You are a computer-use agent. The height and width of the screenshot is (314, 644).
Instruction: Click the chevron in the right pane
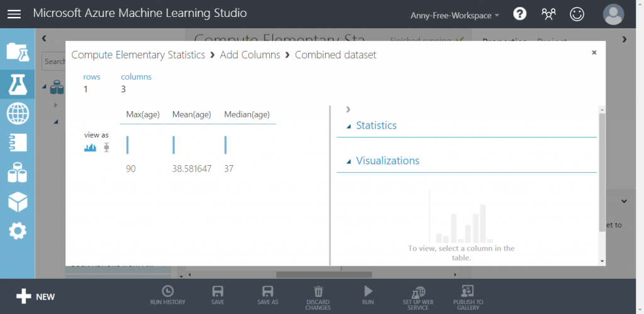point(625,201)
